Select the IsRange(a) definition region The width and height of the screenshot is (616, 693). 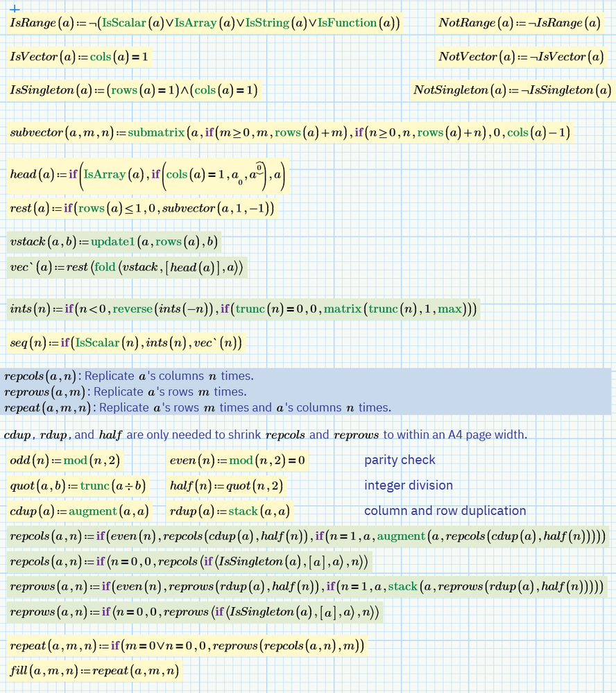205,23
